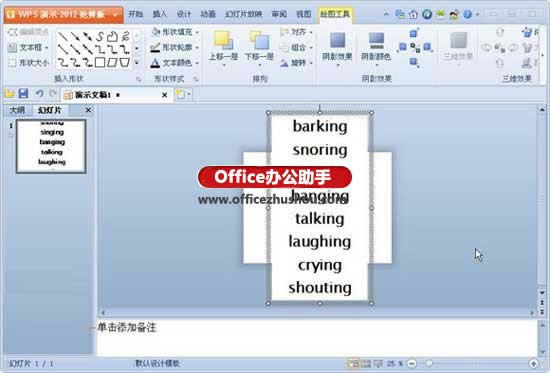Open the 开始 Home tab
Image resolution: width=550 pixels, height=373 pixels.
click(x=135, y=14)
